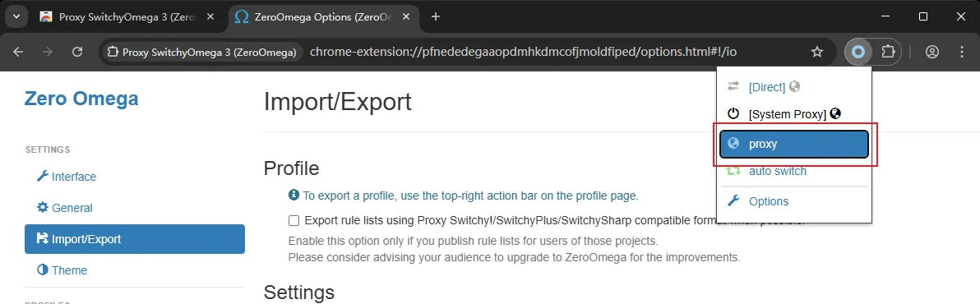Viewport: 980px width, 304px height.
Task: Click globe icon after [Direct] label
Action: pos(794,87)
